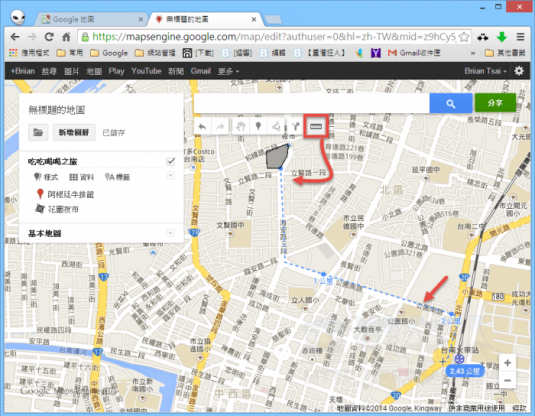Click the map search input field

coord(311,103)
